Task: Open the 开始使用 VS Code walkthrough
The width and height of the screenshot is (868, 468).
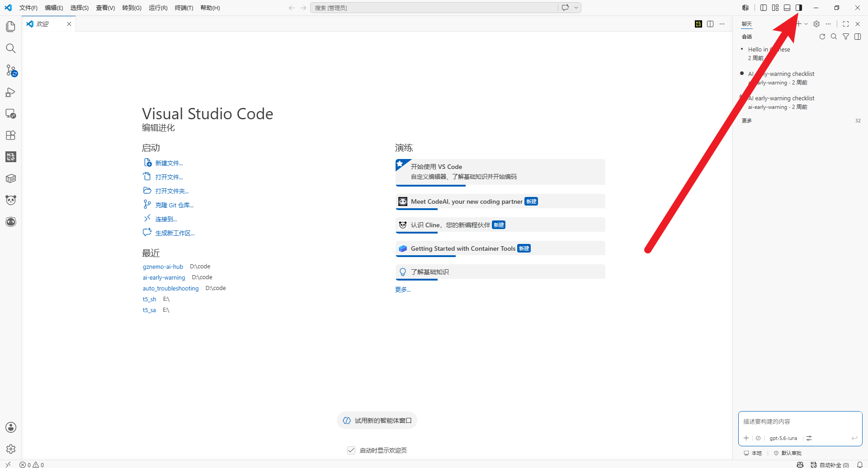Action: (500, 172)
